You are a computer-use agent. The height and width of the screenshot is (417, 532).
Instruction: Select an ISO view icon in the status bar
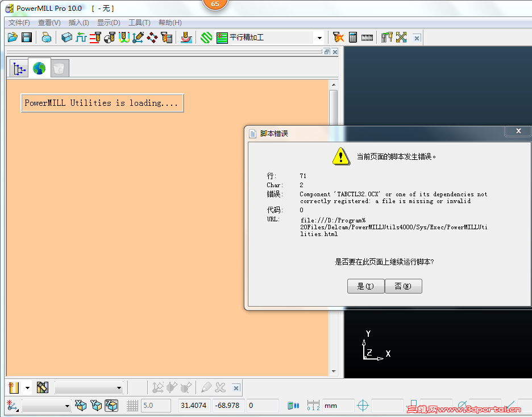81,405
